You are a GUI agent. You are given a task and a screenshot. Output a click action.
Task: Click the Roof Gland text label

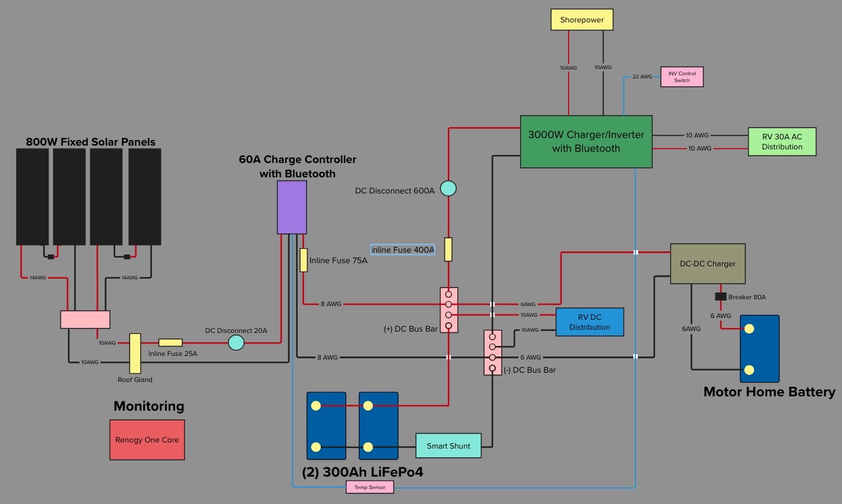pyautogui.click(x=135, y=380)
